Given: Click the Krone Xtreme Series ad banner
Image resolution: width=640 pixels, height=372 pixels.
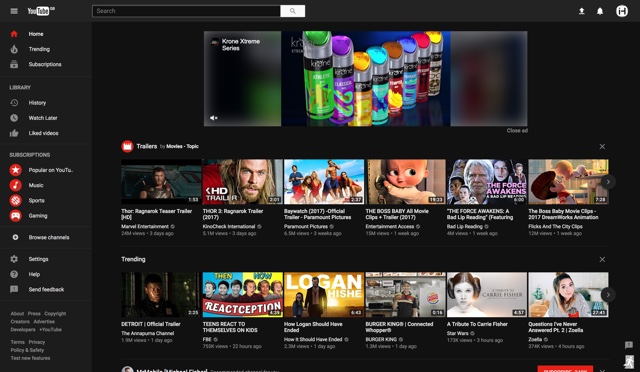Looking at the screenshot, I should click(366, 78).
